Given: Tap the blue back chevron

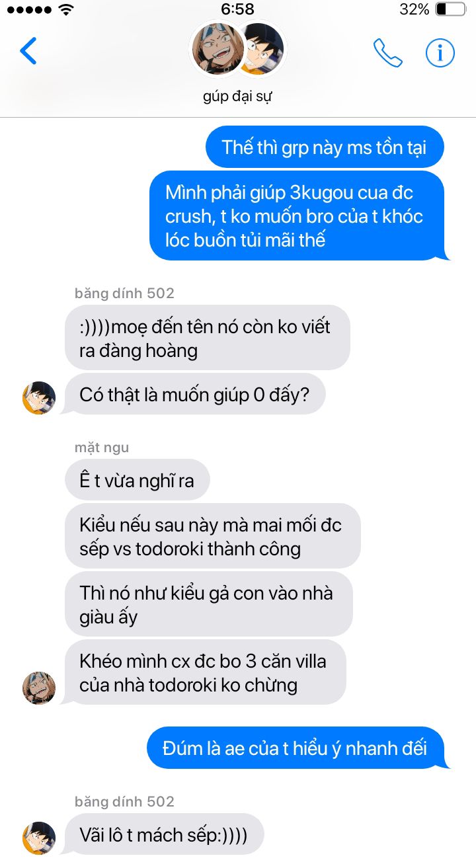Looking at the screenshot, I should coord(28,52).
